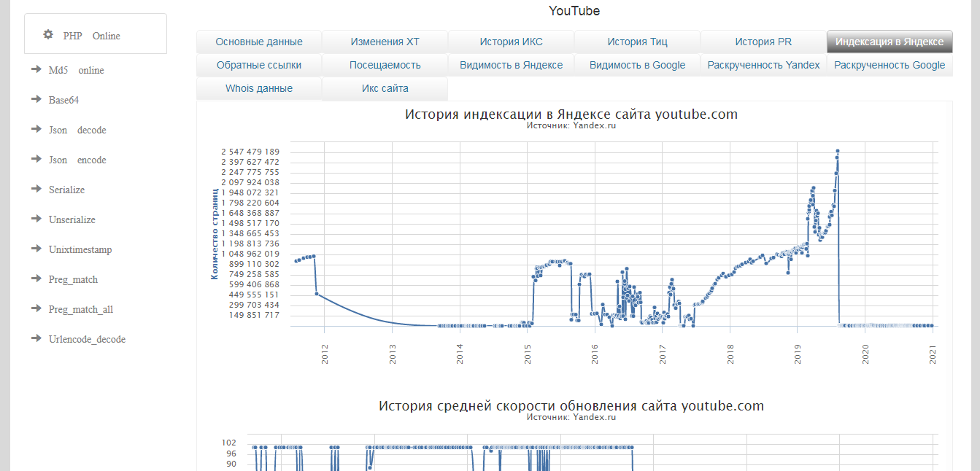Switch to the История Тиц tab
980x471 pixels.
pos(637,42)
